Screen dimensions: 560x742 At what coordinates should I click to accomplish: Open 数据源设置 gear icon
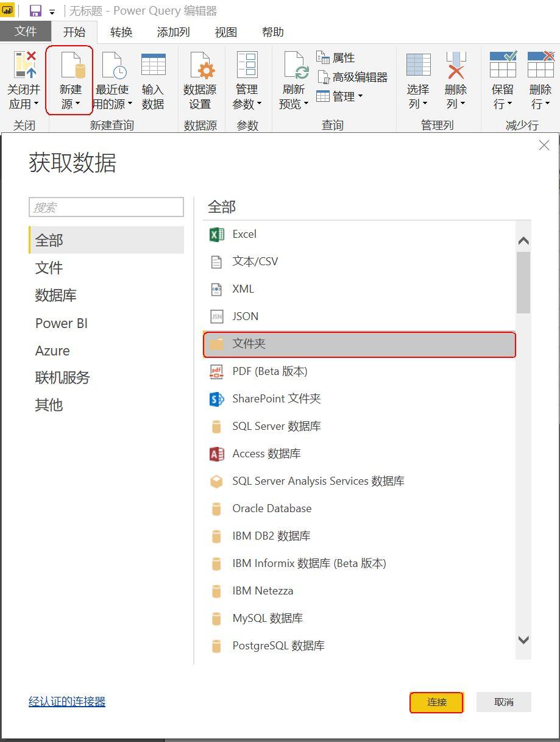200,65
